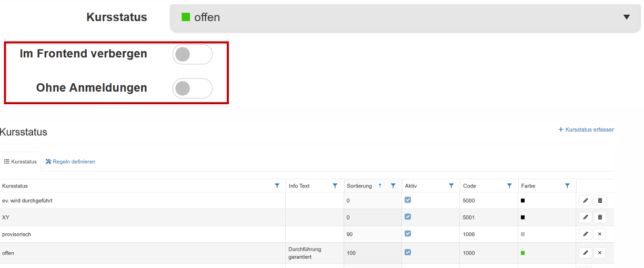Enable 'Ohne Anmeldungen' switch
Viewport: 644px width, 268px height.
[x=192, y=88]
